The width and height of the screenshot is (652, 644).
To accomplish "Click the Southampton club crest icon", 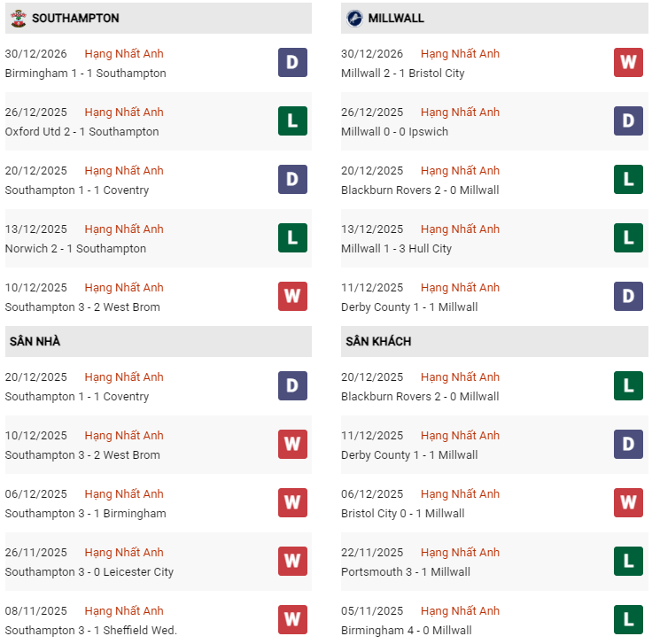I will click(x=17, y=18).
